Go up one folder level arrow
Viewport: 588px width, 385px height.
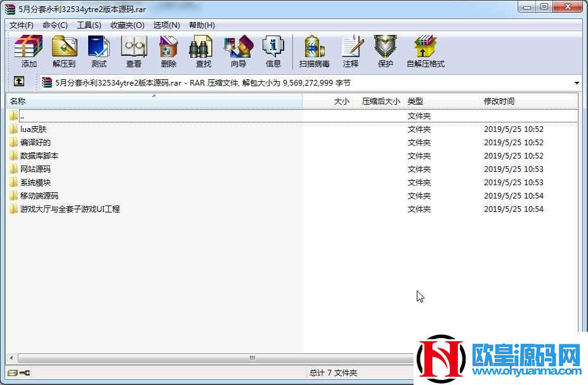pyautogui.click(x=19, y=81)
